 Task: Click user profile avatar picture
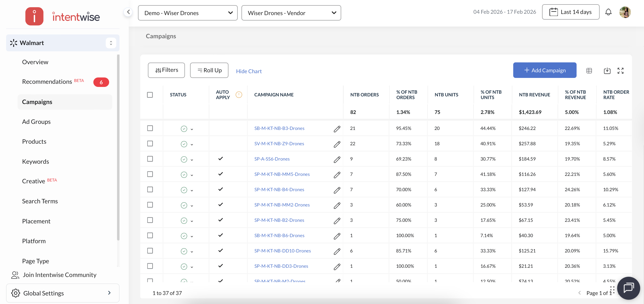point(625,12)
